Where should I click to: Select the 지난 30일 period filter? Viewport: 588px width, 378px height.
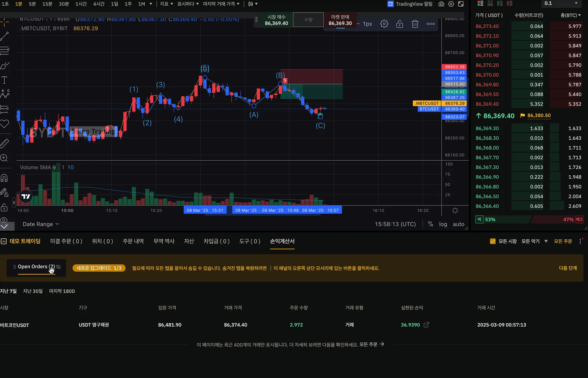(x=33, y=291)
